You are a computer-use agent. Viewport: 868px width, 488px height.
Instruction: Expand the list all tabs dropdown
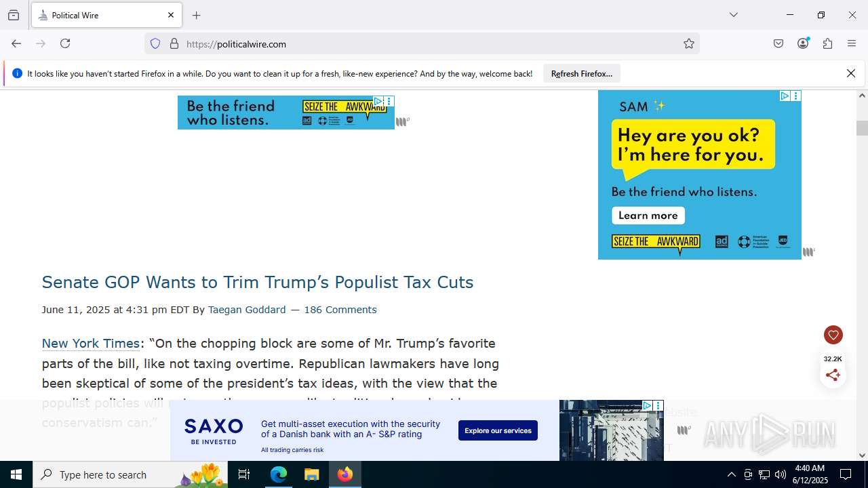(733, 15)
